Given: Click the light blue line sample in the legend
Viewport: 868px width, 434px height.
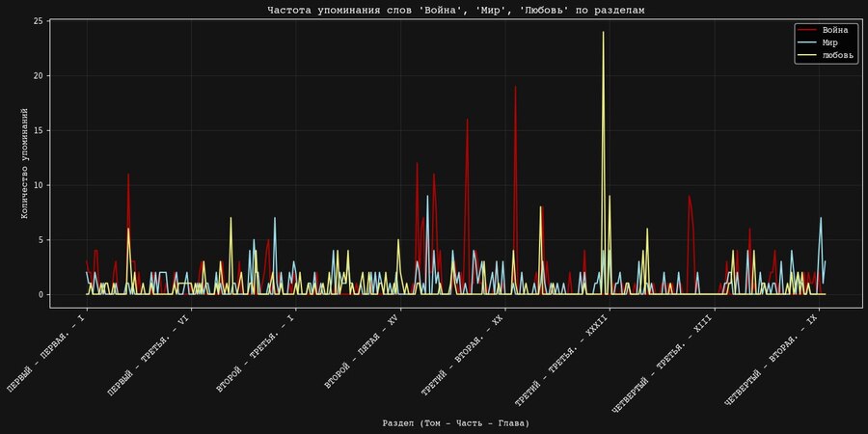Looking at the screenshot, I should [x=807, y=42].
